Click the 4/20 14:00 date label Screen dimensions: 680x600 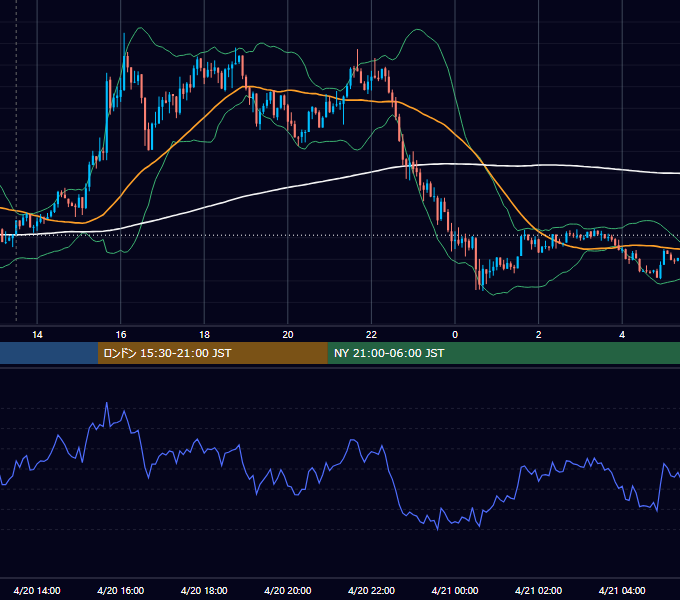point(37,590)
